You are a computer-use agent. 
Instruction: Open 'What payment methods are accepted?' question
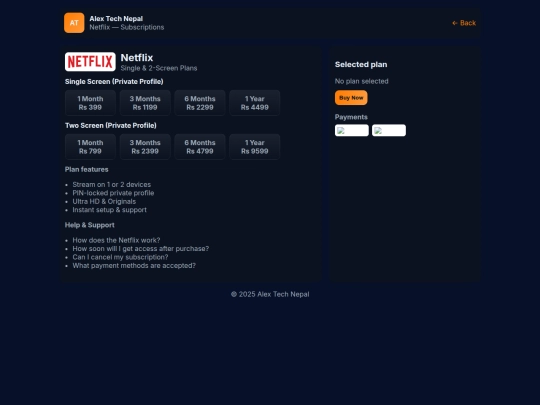click(x=134, y=266)
